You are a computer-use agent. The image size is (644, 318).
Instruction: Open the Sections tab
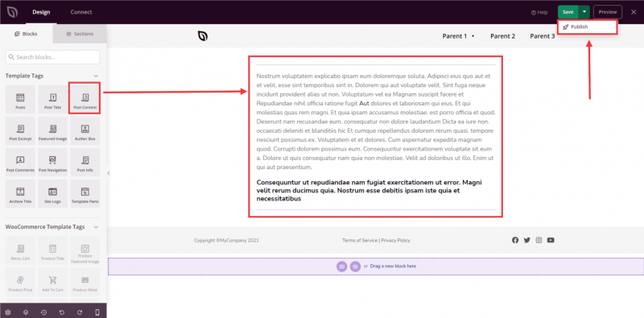(x=80, y=34)
